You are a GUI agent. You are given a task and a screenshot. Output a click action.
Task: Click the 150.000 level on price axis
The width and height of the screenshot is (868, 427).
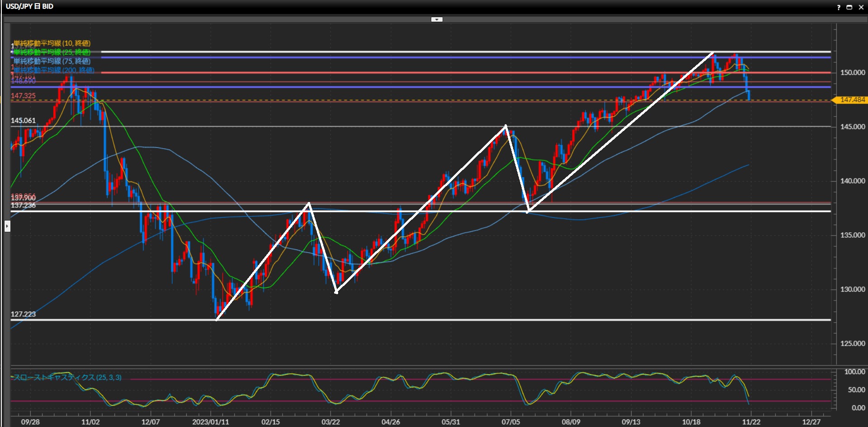(x=852, y=72)
